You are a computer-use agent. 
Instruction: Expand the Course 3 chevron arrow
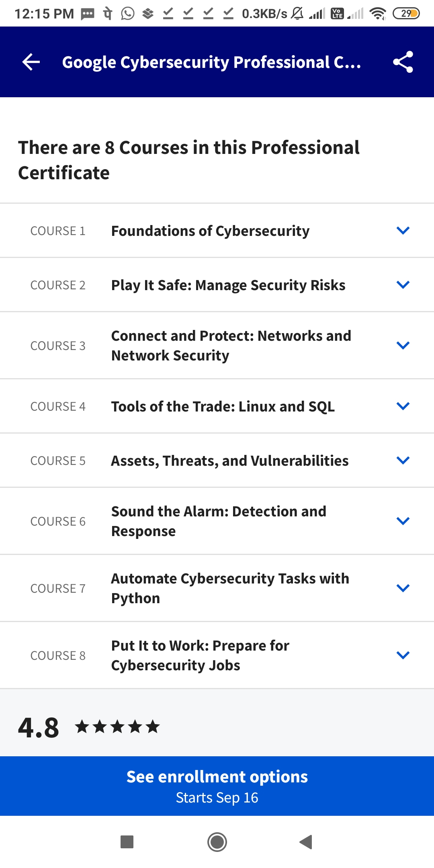(403, 345)
